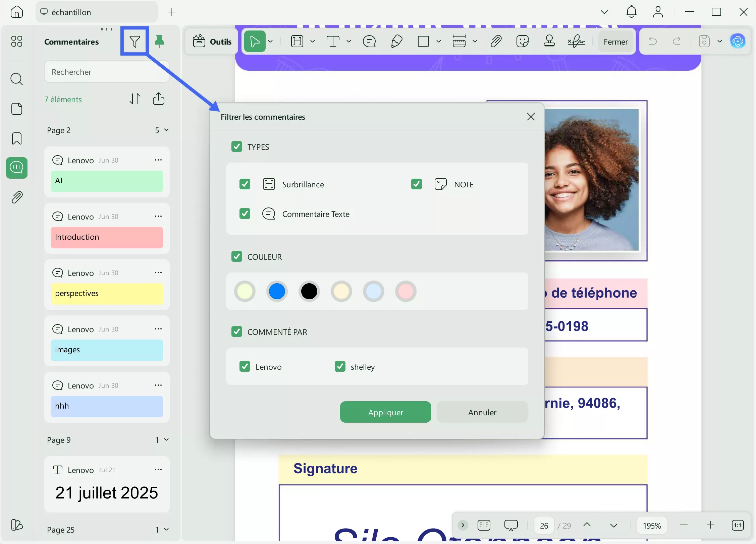Expand the rectangle shape tool dropdown
756x544 pixels.
pos(438,42)
